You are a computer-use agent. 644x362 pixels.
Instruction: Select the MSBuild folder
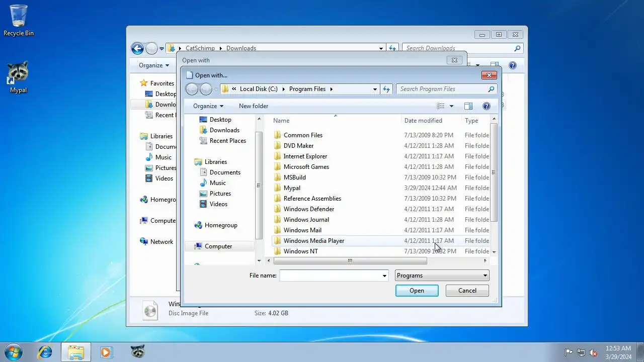294,177
